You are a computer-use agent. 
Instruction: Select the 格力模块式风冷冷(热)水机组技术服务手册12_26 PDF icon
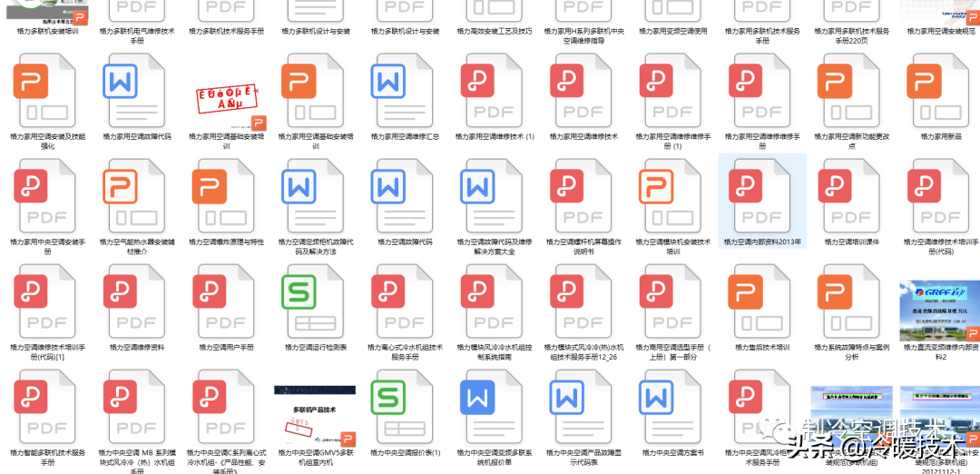pyautogui.click(x=580, y=301)
